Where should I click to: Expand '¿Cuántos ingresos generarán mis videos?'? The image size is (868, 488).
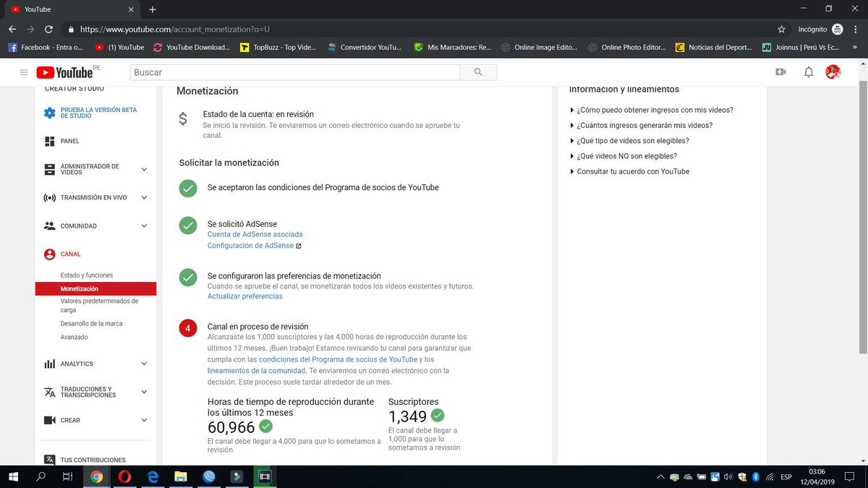[641, 125]
